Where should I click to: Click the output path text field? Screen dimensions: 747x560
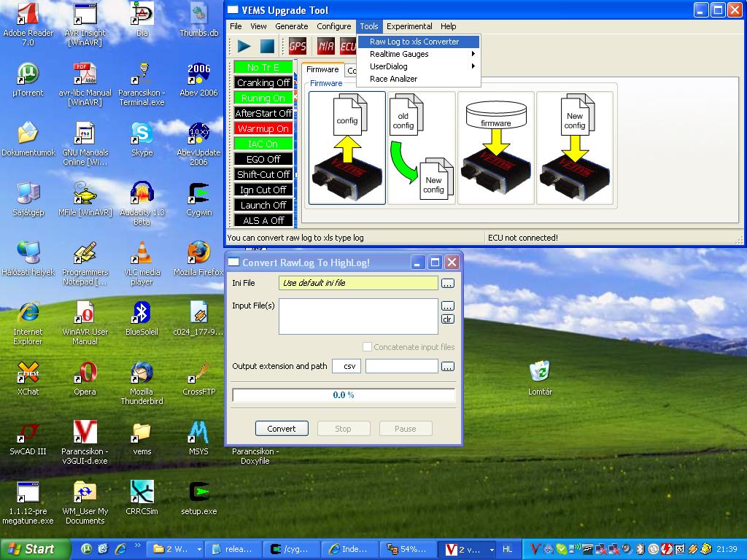pyautogui.click(x=402, y=366)
